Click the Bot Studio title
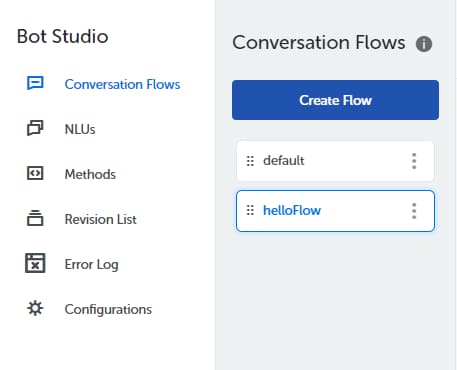This screenshot has width=457, height=370. (63, 36)
